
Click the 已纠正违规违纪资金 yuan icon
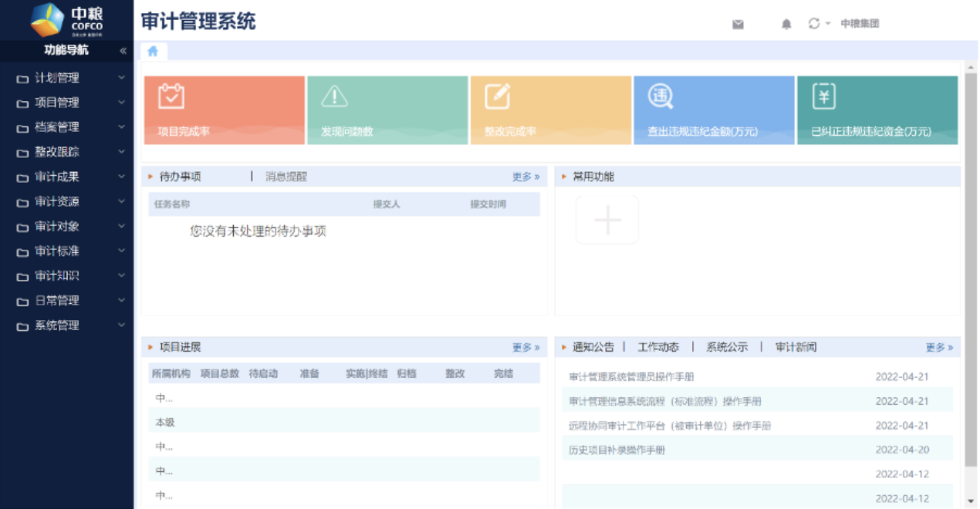824,96
